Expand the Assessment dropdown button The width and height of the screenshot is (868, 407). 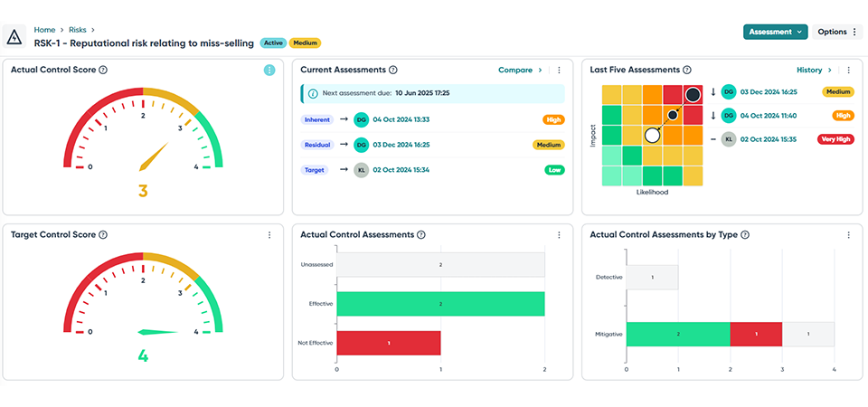pyautogui.click(x=775, y=32)
